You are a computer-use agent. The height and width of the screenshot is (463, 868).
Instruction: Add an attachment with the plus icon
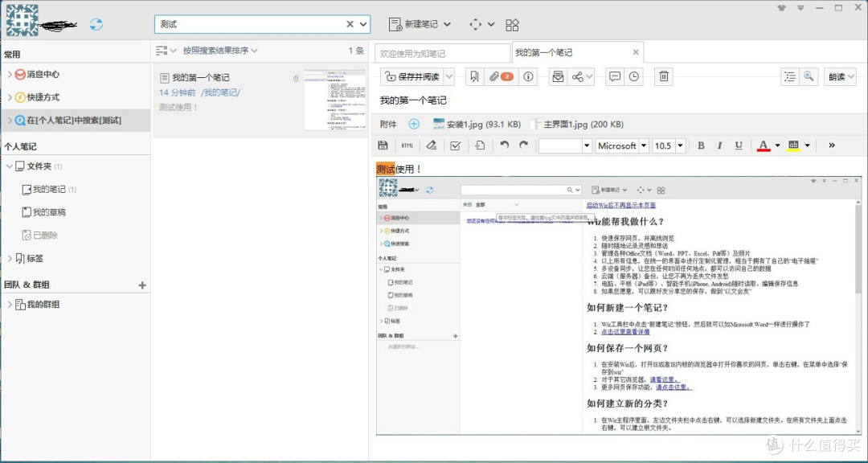pyautogui.click(x=414, y=124)
